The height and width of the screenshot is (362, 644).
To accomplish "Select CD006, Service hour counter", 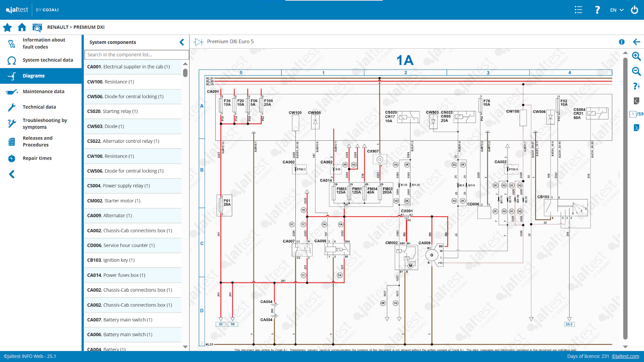I will pos(133,245).
